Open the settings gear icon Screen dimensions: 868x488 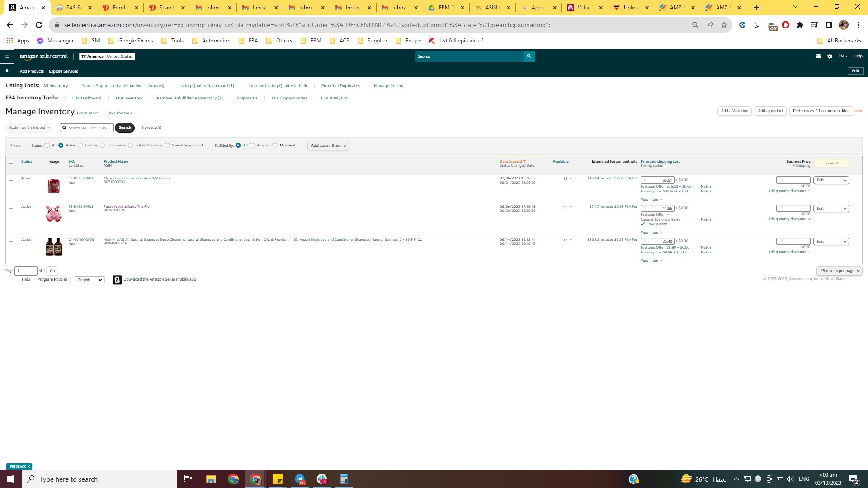830,56
